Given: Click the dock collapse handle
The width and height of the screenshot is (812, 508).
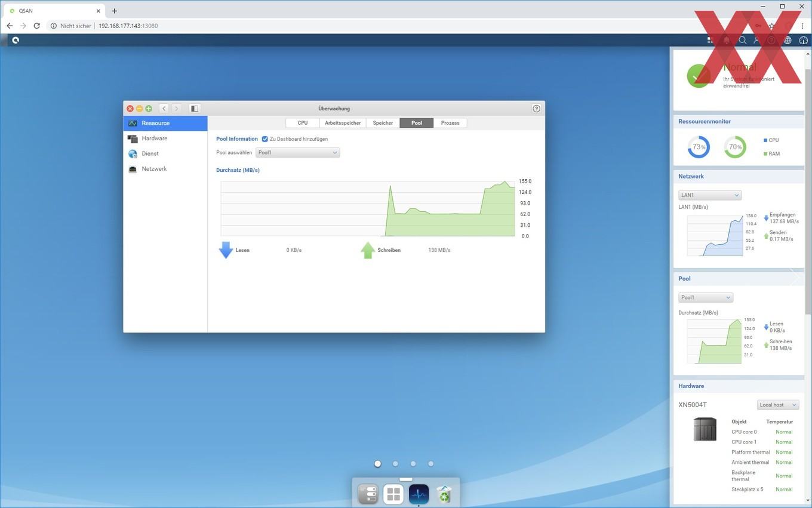Looking at the screenshot, I should click(x=406, y=479).
